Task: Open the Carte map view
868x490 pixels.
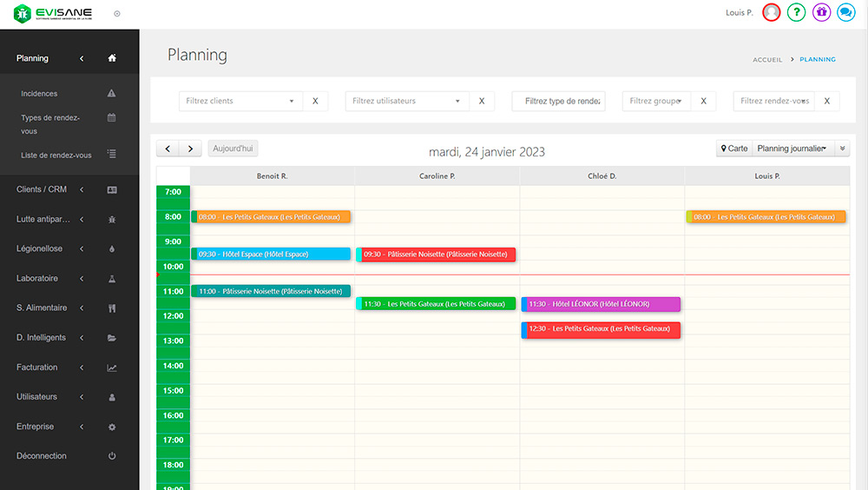Action: [x=734, y=149]
